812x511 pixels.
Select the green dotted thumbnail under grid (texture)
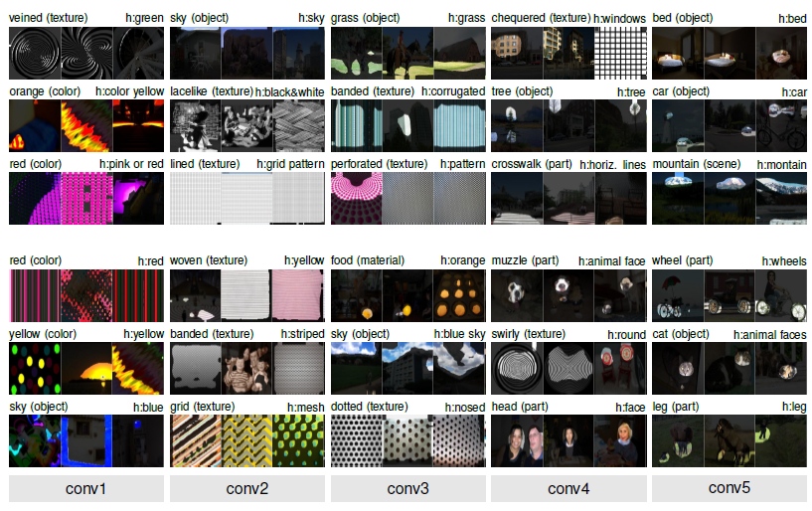(x=299, y=441)
